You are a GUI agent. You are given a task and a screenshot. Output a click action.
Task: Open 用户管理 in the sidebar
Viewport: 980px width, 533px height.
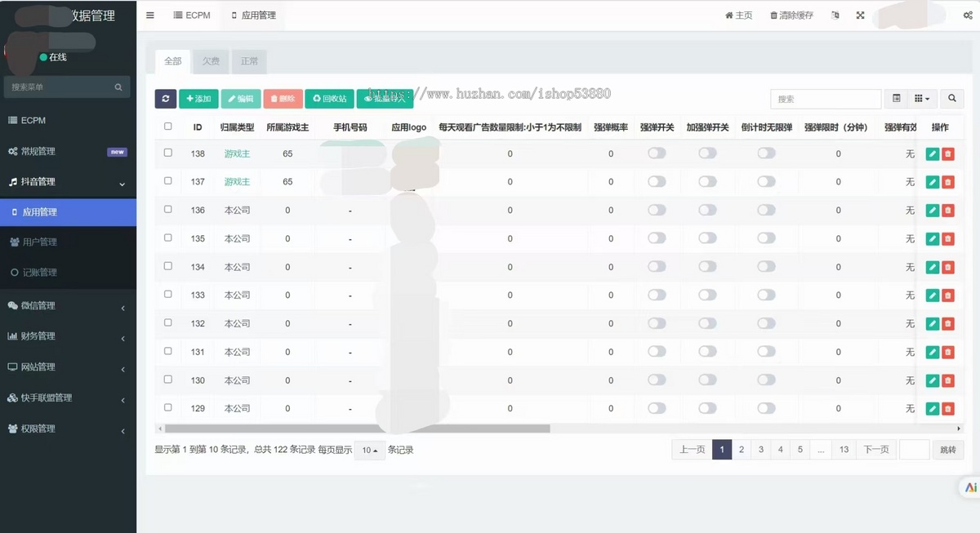(68, 242)
